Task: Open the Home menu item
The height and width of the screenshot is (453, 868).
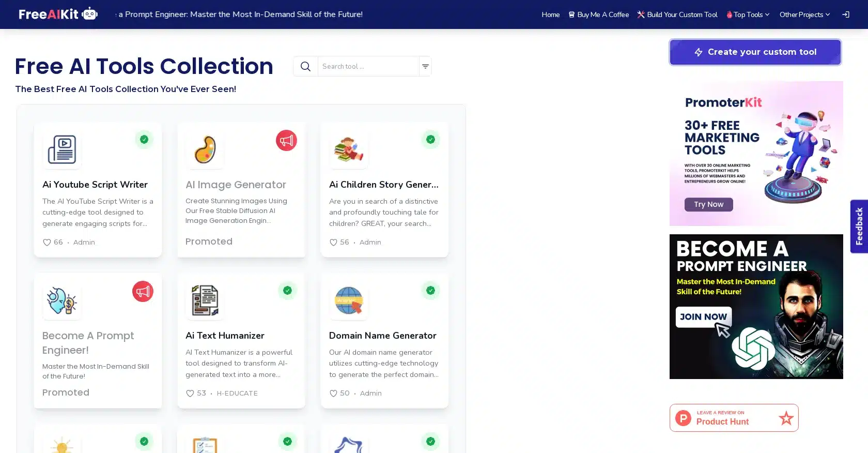Action: click(550, 14)
